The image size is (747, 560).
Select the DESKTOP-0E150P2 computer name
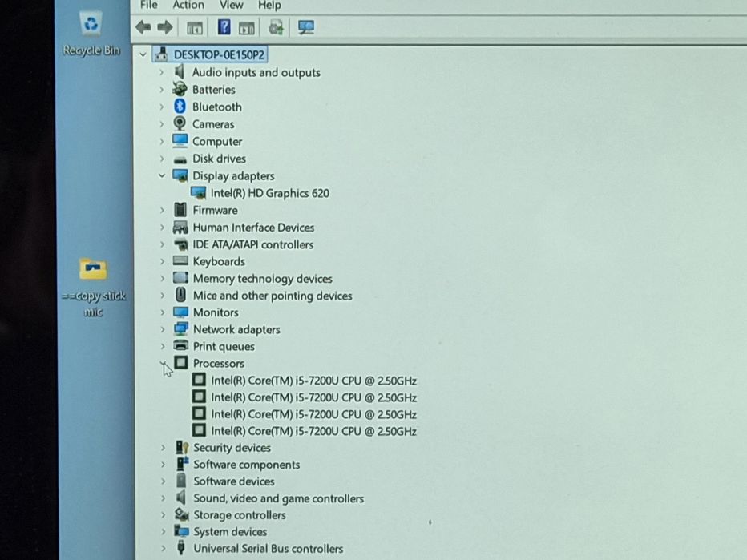coord(219,54)
